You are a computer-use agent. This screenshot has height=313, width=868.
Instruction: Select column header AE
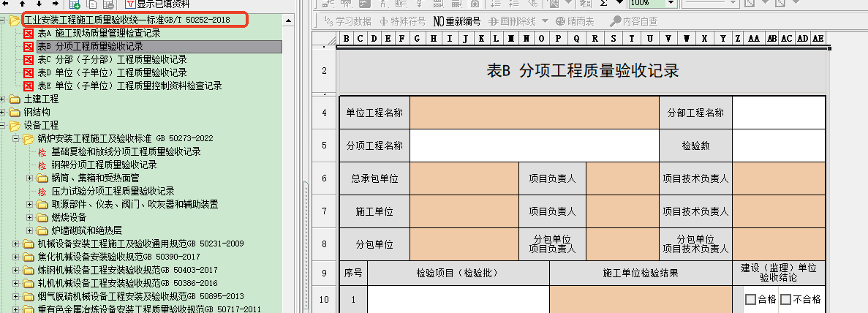tap(818, 38)
